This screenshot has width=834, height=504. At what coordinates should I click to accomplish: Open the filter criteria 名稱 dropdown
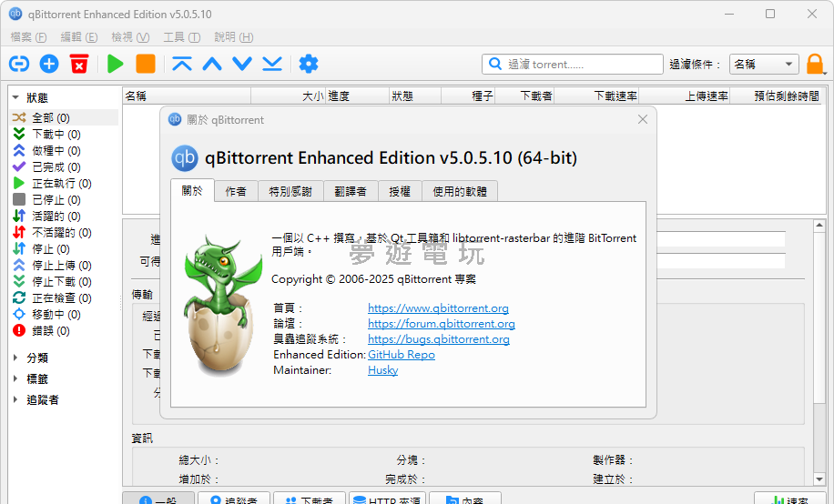coord(764,65)
